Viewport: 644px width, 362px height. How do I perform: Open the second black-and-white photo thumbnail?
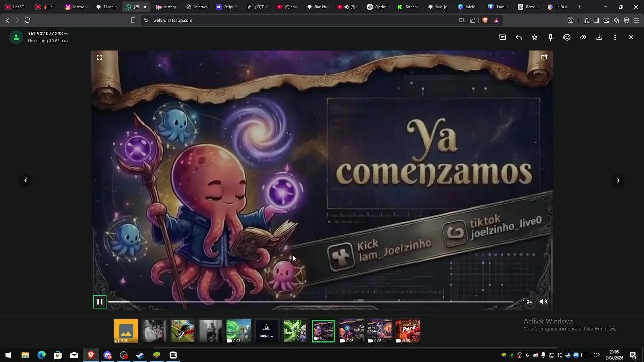[x=154, y=331]
